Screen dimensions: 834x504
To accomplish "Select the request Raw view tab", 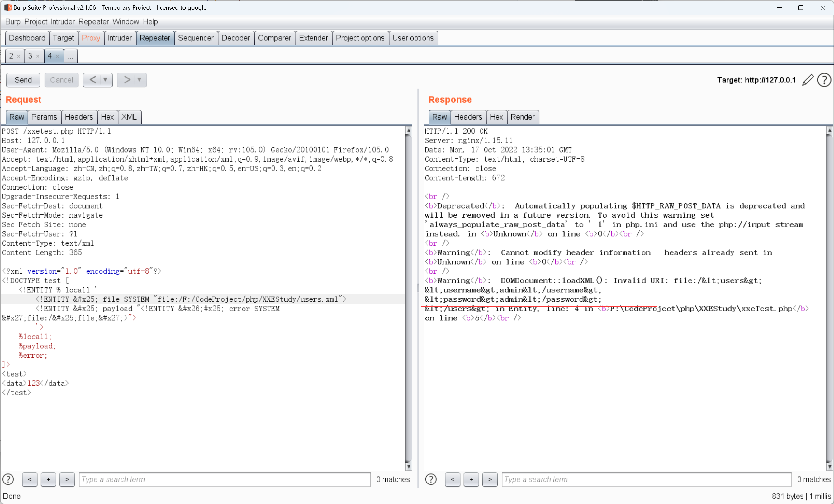I will tap(17, 117).
